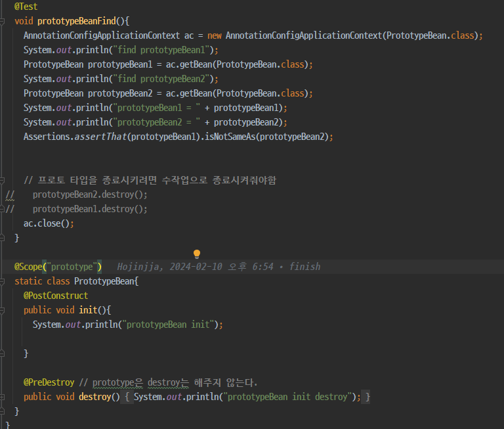
Task: Click the "find prototypeBean2" string literal
Action: tap(161, 79)
